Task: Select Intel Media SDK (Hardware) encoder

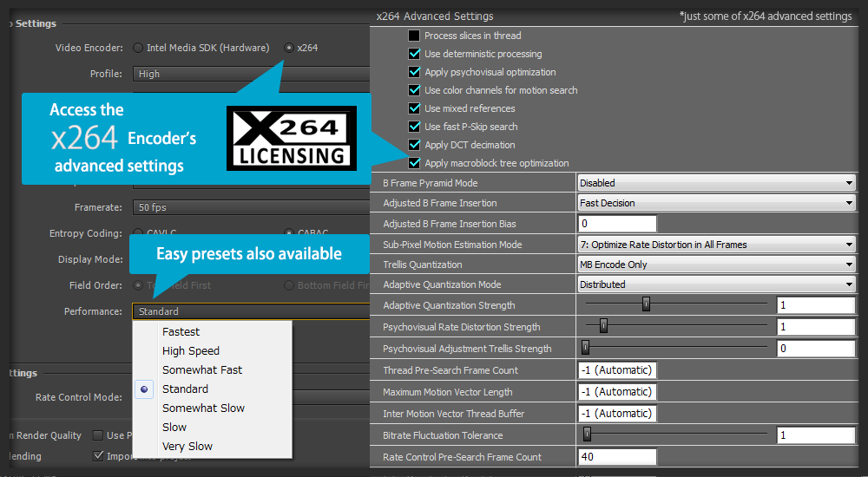Action: tap(138, 48)
